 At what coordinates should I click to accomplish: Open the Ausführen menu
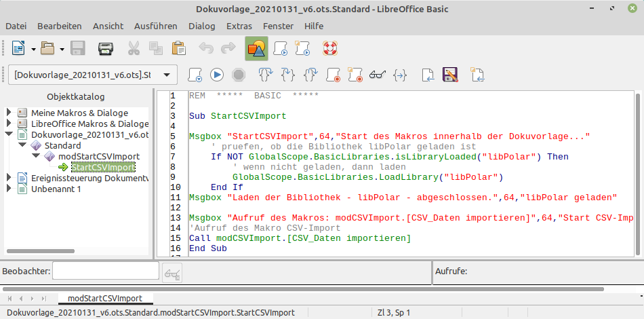[x=156, y=26]
